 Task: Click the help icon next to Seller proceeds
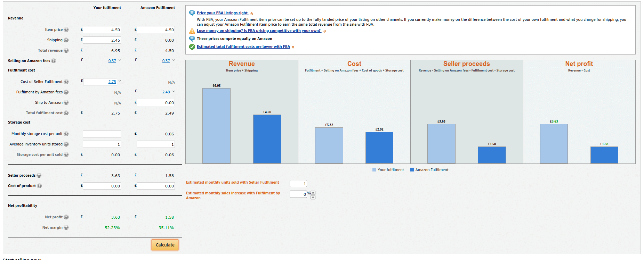coord(39,176)
